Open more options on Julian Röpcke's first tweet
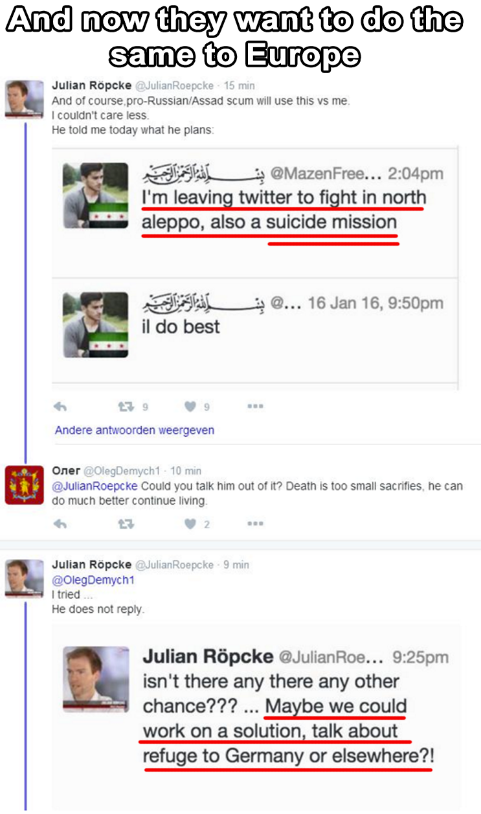 [x=255, y=406]
